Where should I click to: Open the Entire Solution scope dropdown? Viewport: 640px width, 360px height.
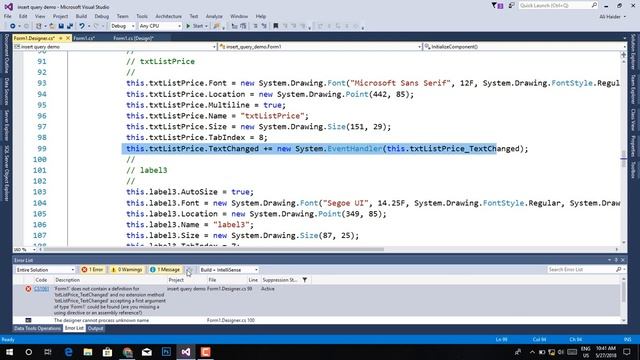point(45,270)
